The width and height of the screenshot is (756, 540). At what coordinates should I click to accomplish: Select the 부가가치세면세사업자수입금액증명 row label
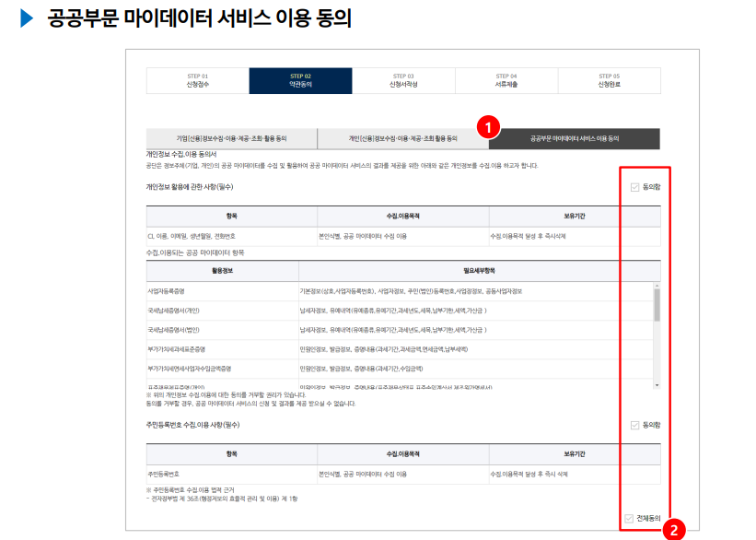(190, 369)
